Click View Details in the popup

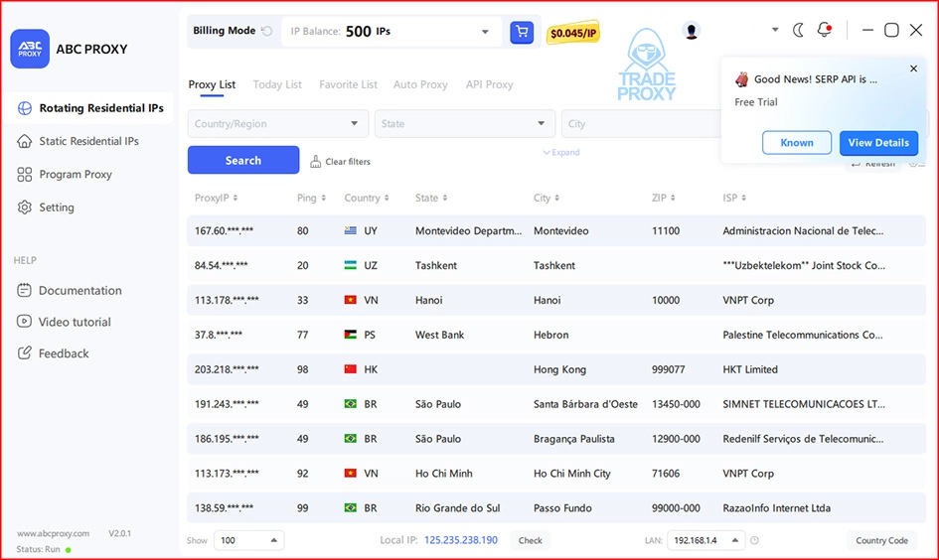click(x=878, y=142)
